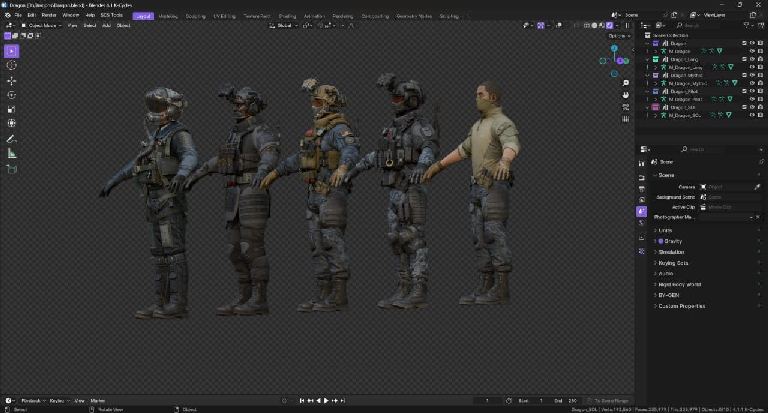The height and width of the screenshot is (413, 768).
Task: Open the timeline Marker menu
Action: (x=97, y=401)
